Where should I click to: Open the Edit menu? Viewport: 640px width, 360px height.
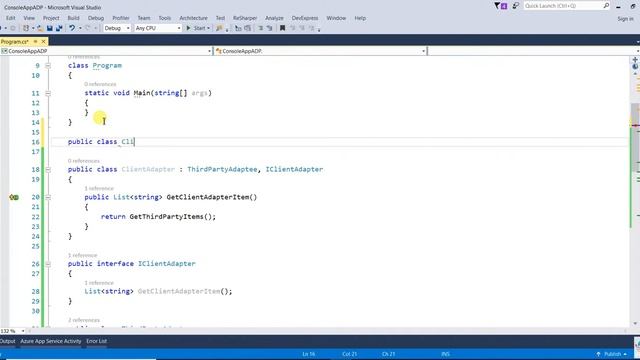coord(11,18)
